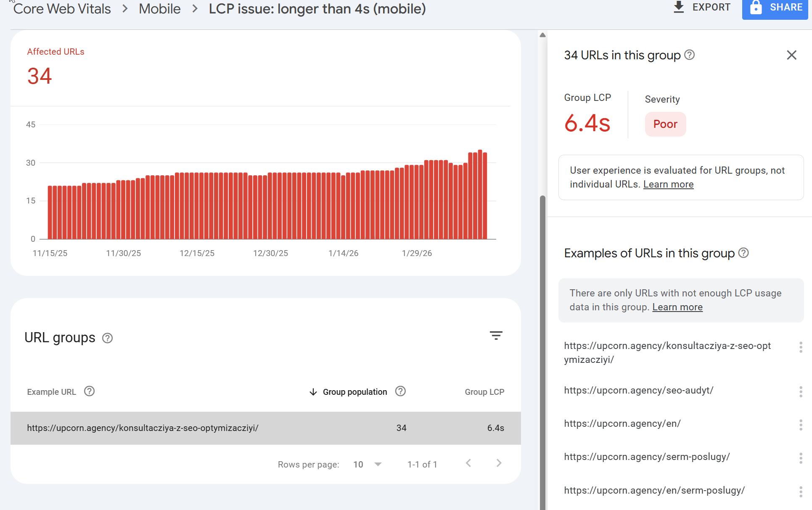Open the URL groups filter icon
The height and width of the screenshot is (510, 812).
click(x=496, y=336)
